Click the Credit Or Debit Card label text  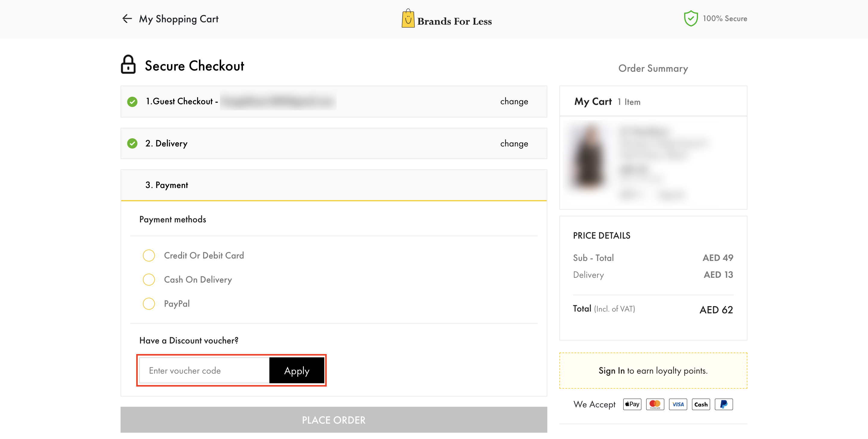[204, 256]
